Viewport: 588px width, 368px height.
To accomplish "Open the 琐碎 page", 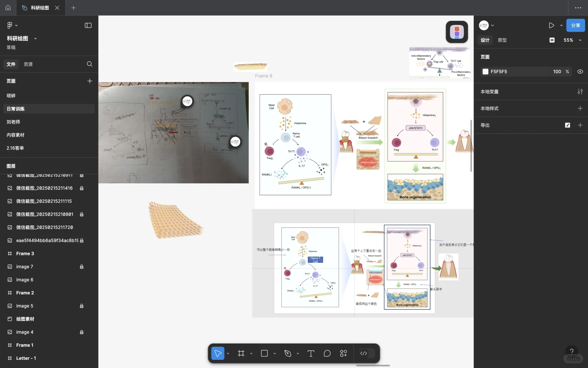I will pyautogui.click(x=49, y=96).
